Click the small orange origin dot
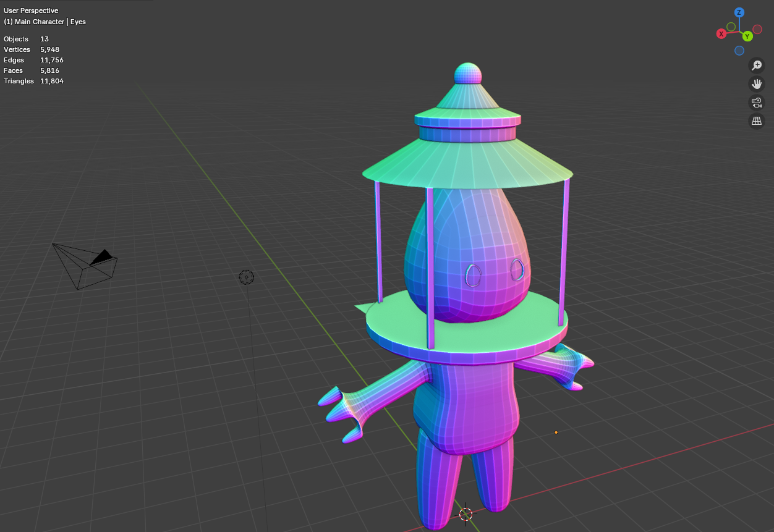This screenshot has height=532, width=774. click(556, 433)
